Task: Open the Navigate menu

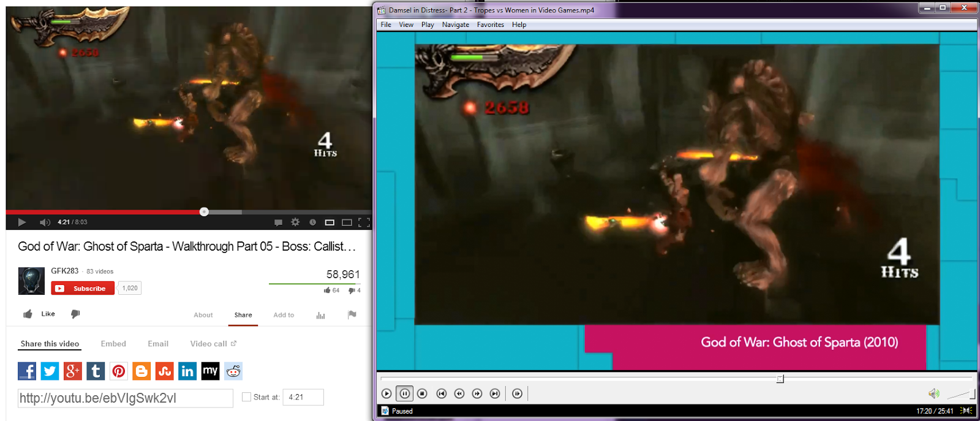Action: click(x=455, y=25)
